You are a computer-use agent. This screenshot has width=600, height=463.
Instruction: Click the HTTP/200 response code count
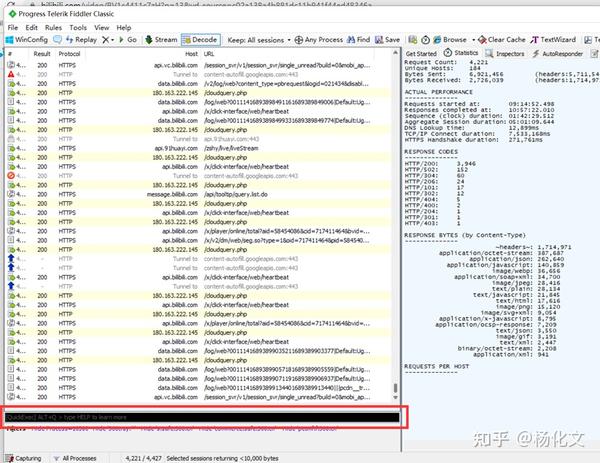[440, 163]
